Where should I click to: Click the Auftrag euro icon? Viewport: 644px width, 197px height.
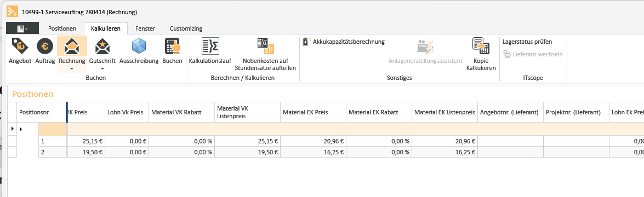(x=44, y=47)
